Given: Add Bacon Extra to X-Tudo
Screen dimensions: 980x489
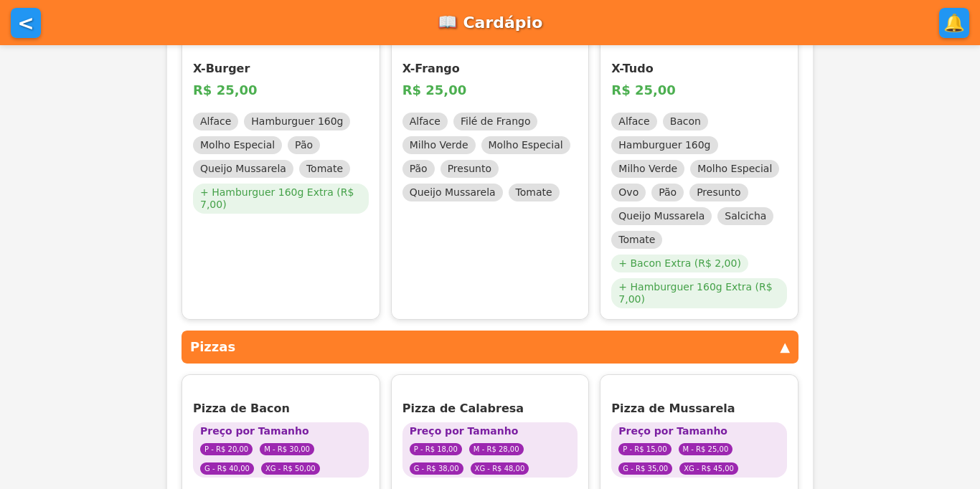Looking at the screenshot, I should pyautogui.click(x=679, y=263).
